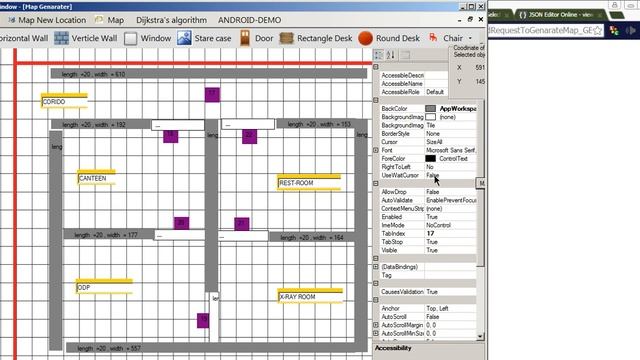
Task: Click the Cursor property value SizeAll
Action: pyautogui.click(x=451, y=142)
